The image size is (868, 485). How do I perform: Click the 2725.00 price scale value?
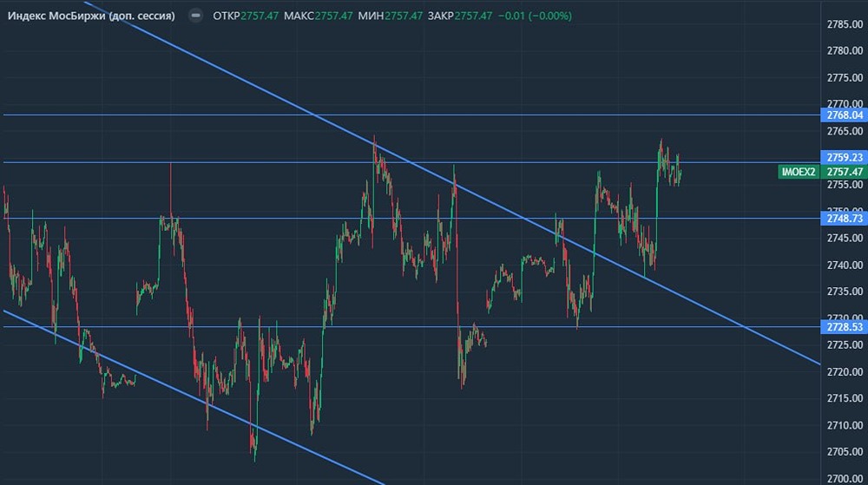point(845,345)
